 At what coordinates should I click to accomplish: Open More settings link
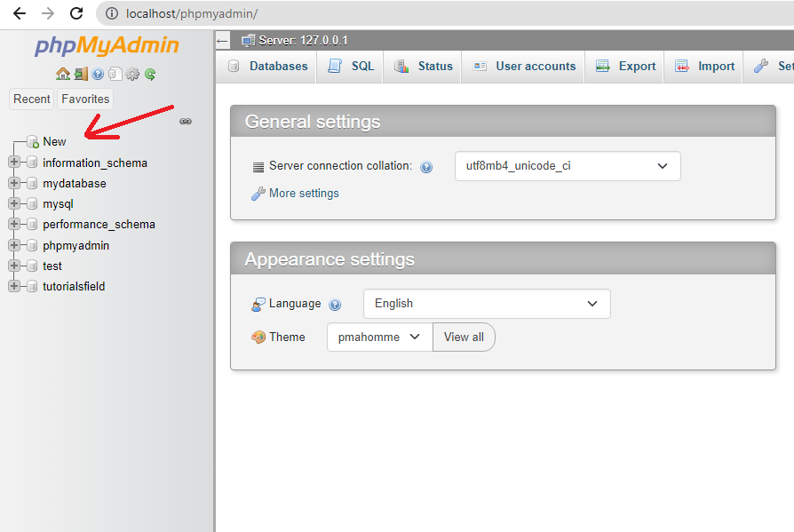click(304, 194)
